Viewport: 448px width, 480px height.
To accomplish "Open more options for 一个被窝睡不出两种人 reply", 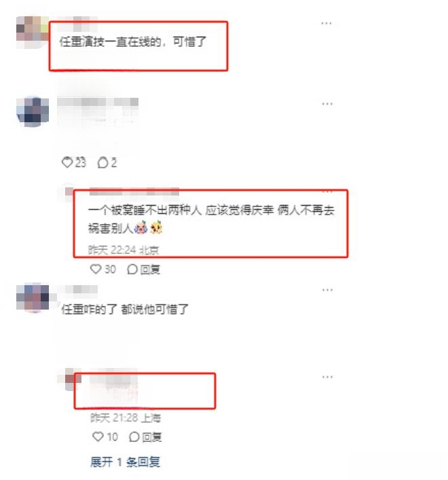I will [x=327, y=192].
